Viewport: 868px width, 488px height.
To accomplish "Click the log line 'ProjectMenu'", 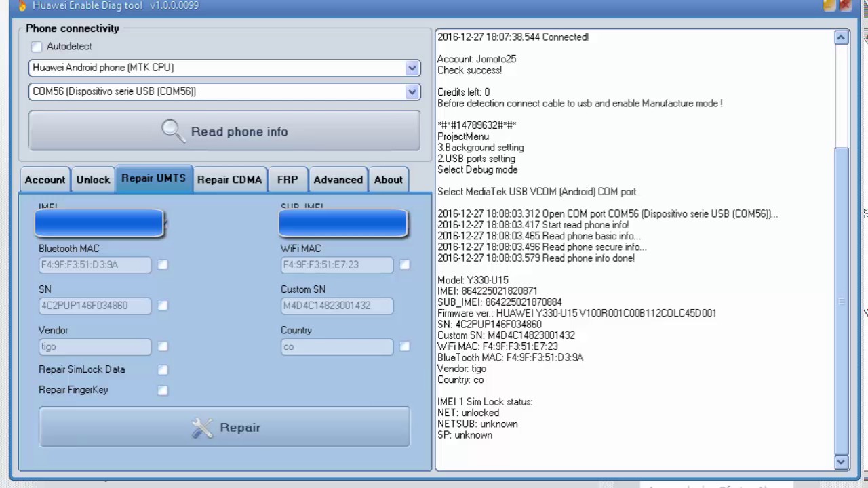I will [462, 136].
